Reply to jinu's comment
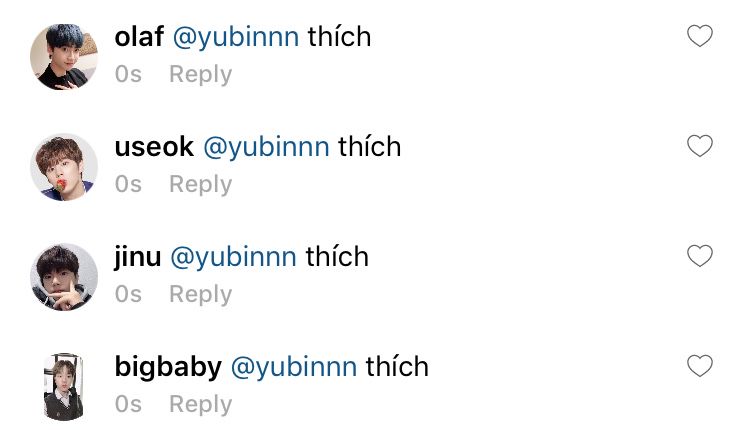 tap(200, 295)
